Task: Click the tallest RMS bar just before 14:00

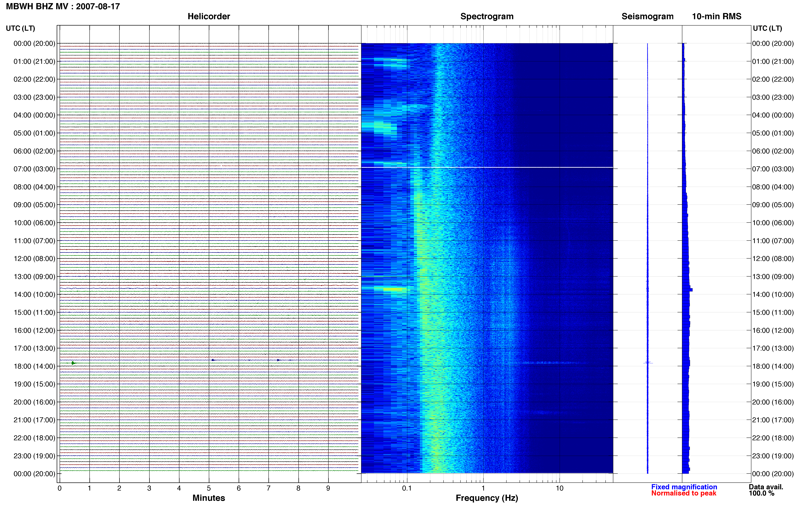Action: 687,290
